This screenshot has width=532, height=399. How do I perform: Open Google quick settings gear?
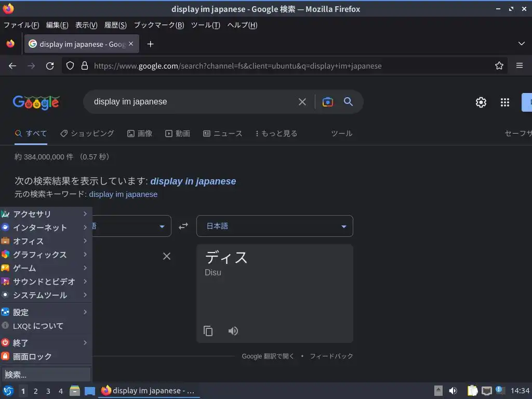pyautogui.click(x=481, y=102)
